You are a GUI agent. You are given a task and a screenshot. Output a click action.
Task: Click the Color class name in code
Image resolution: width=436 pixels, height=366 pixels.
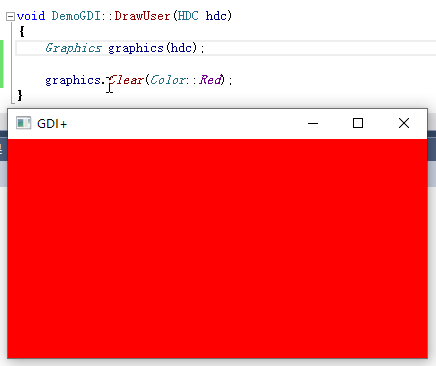click(168, 80)
